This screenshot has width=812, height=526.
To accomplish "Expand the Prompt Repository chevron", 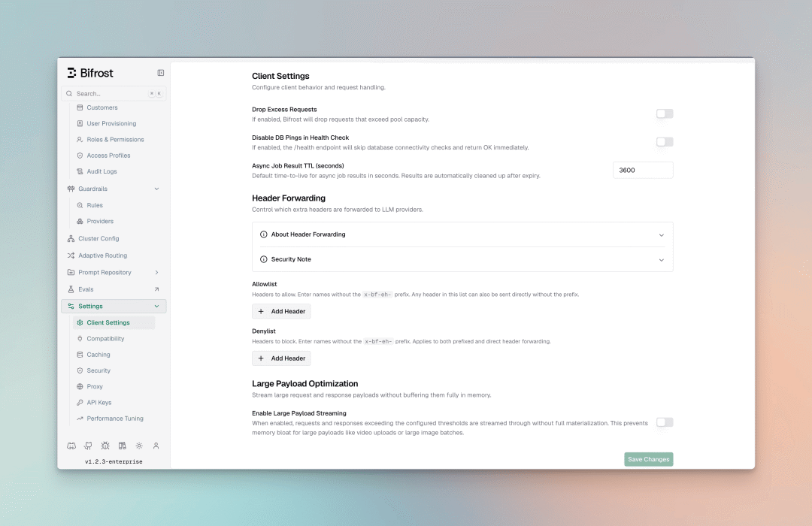I will pos(156,272).
